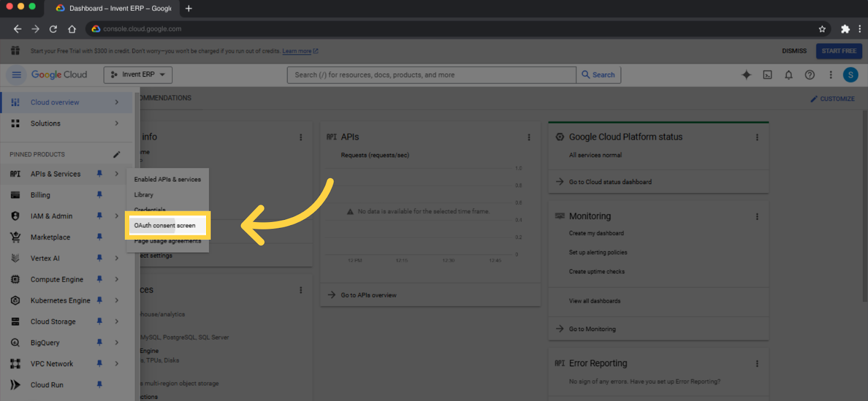
Task: Open options for the APIs card
Action: tap(529, 137)
